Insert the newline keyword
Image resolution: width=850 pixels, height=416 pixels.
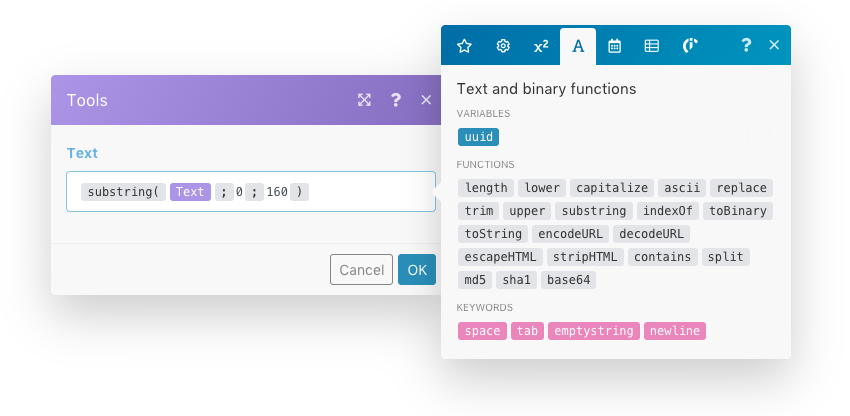675,331
